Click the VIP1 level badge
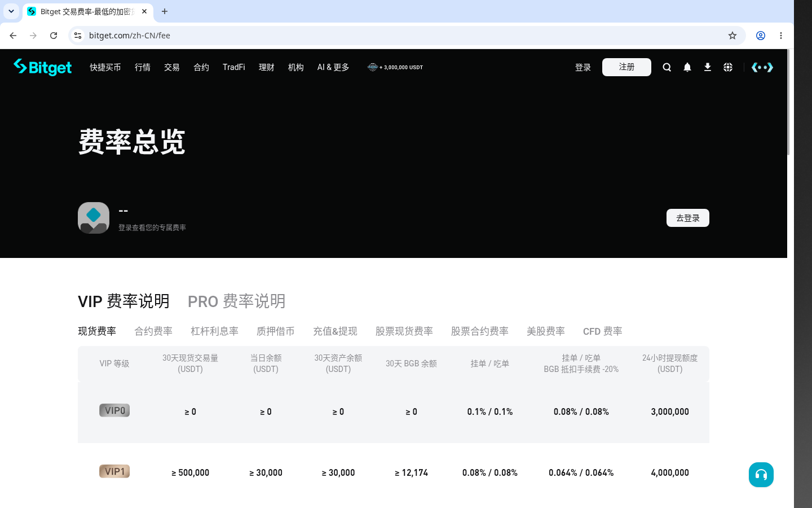Viewport: 812px width, 508px height. point(114,471)
